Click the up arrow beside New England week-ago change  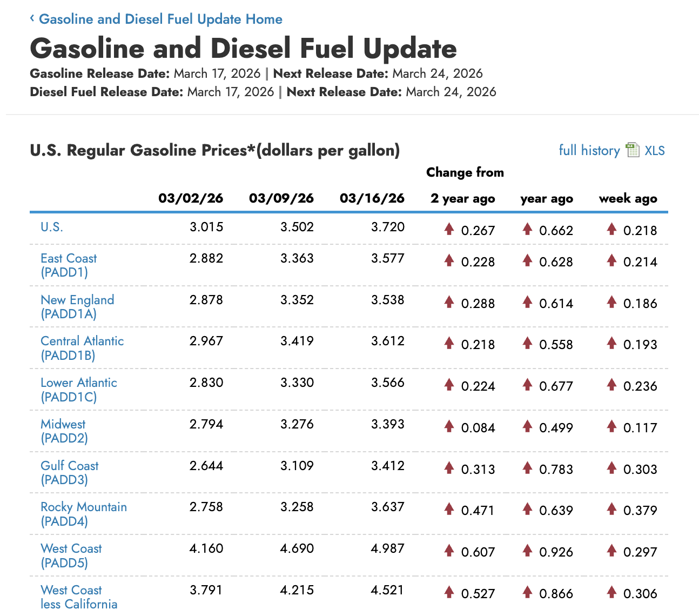(611, 302)
